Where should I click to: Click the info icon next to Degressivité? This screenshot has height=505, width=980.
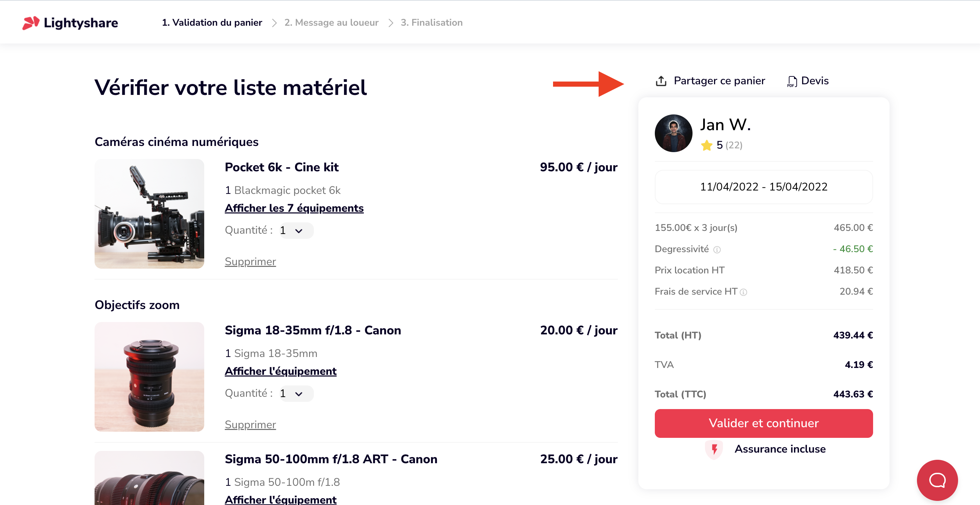click(x=717, y=250)
